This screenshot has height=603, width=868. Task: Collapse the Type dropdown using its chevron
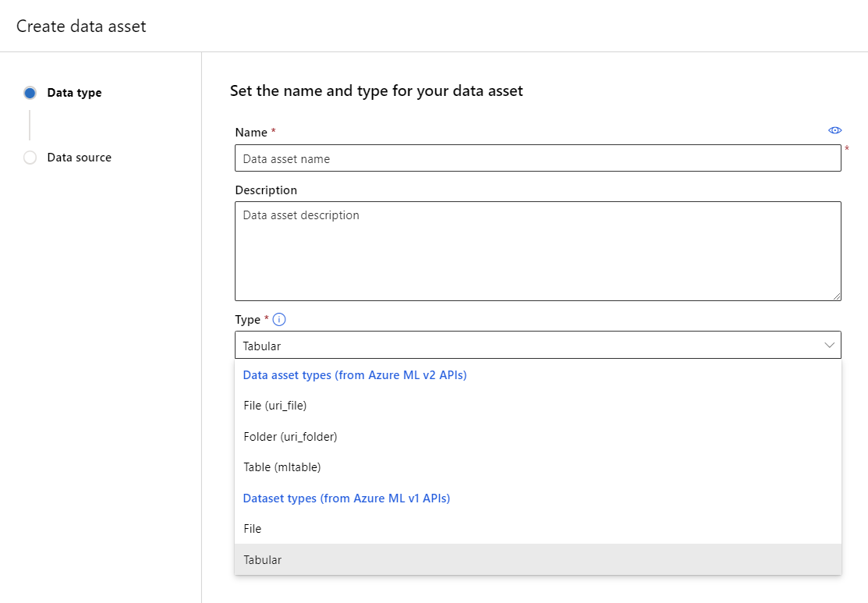pos(829,344)
